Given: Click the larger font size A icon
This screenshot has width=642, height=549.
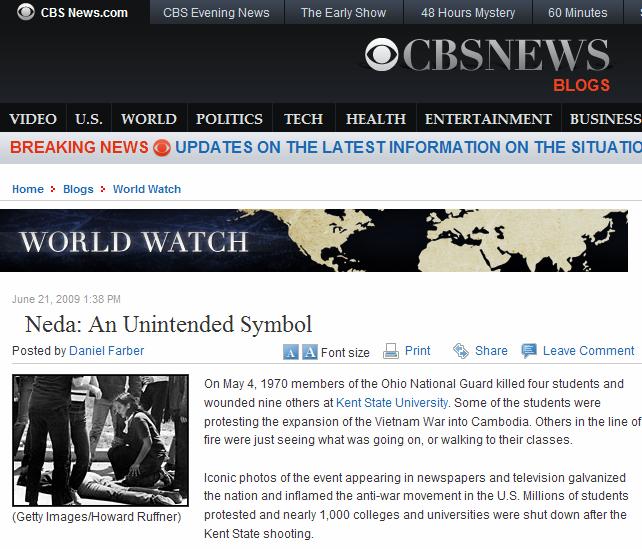Looking at the screenshot, I should pyautogui.click(x=310, y=352).
